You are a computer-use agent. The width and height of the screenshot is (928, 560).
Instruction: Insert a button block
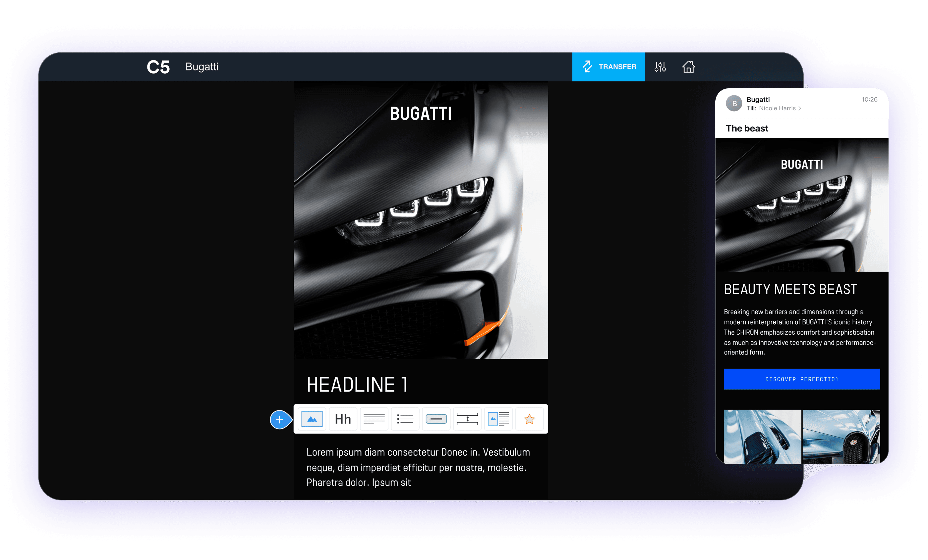pyautogui.click(x=436, y=419)
